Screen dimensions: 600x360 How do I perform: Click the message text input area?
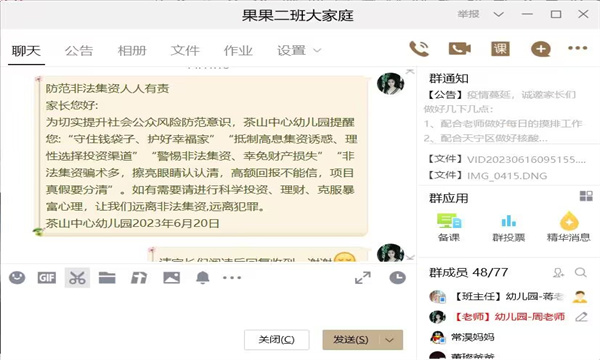pos(207,308)
